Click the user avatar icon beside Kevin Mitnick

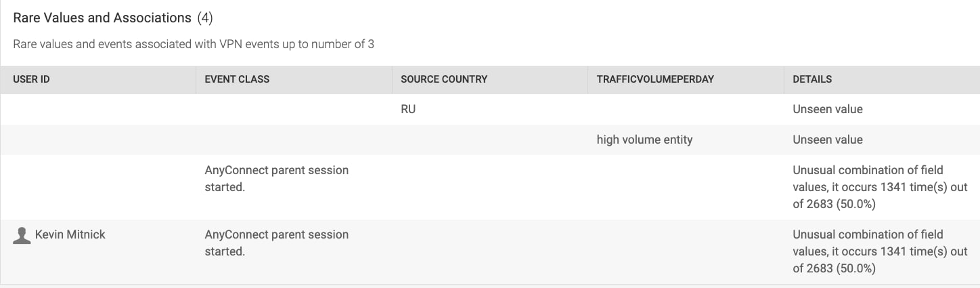(x=22, y=235)
